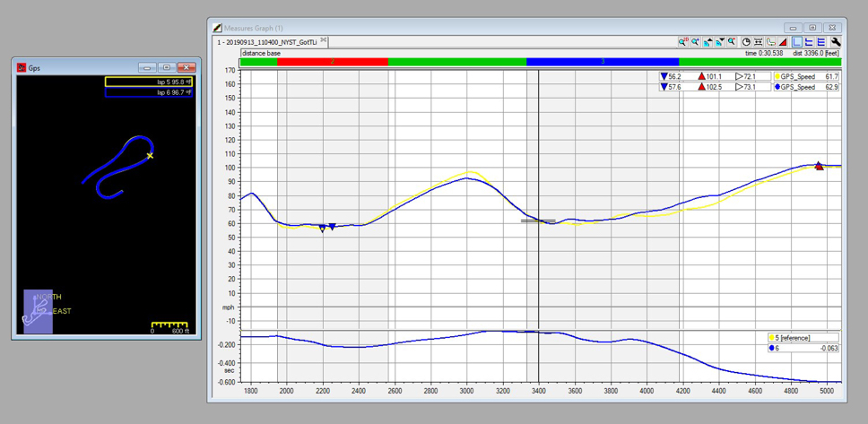Click the 600 ft scale bar in Gps window
868x424 pixels.
[170, 327]
